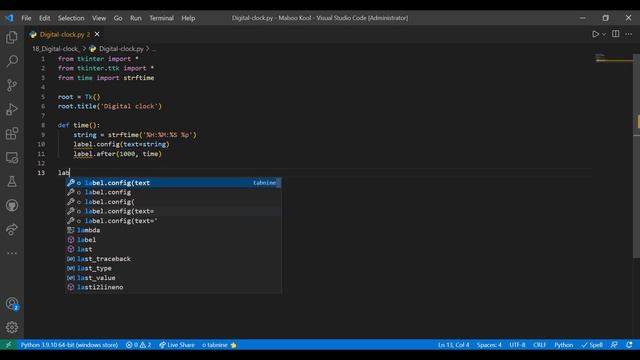Open the errors and warnings problems indicator
This screenshot has width=640, height=360.
pyautogui.click(x=138, y=345)
